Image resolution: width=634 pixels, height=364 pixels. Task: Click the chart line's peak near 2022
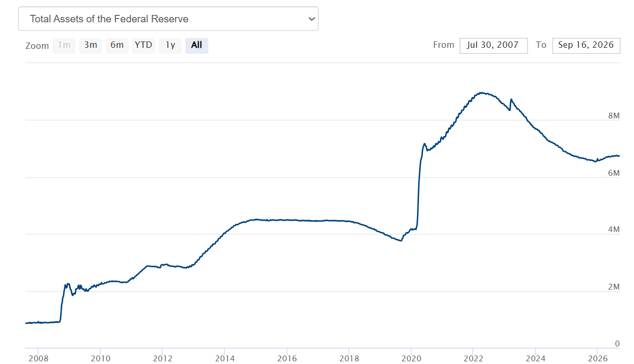click(482, 93)
